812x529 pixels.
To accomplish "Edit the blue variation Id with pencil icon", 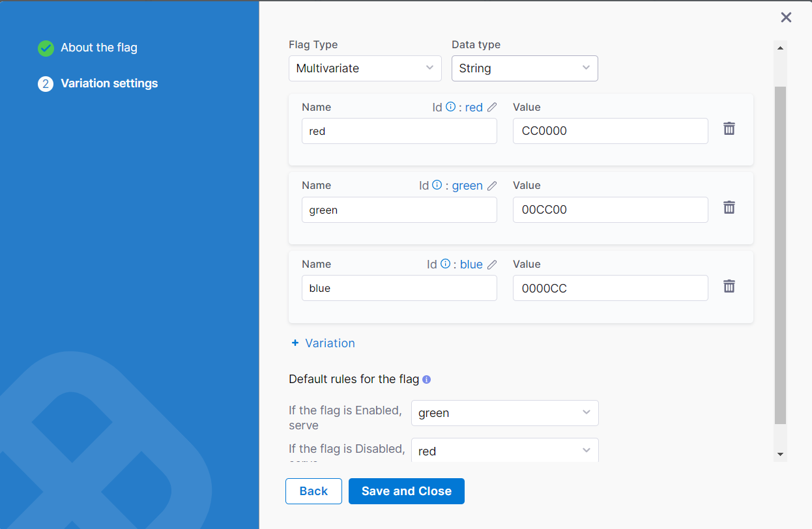I will coord(492,264).
